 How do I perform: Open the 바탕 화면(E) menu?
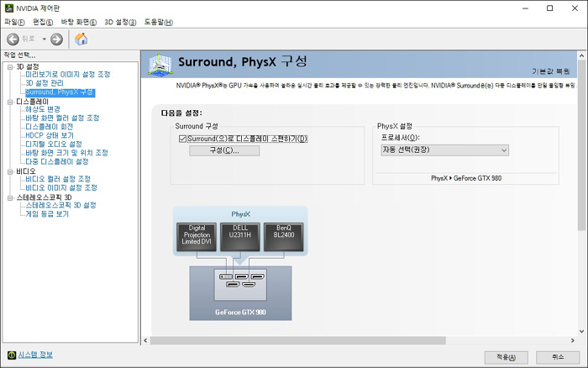click(x=79, y=22)
